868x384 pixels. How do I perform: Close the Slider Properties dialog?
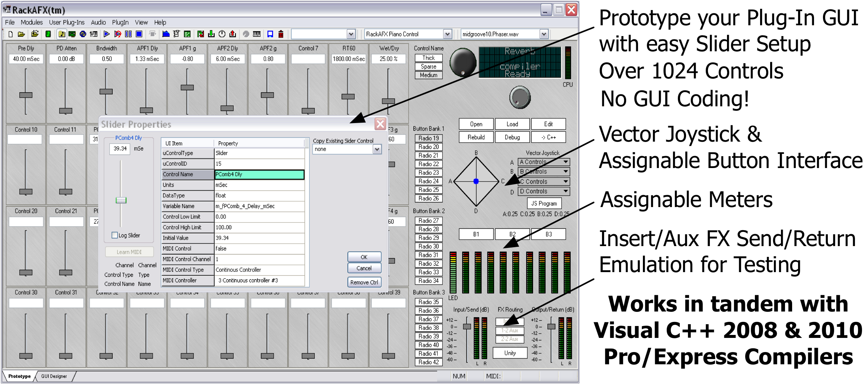pos(380,124)
